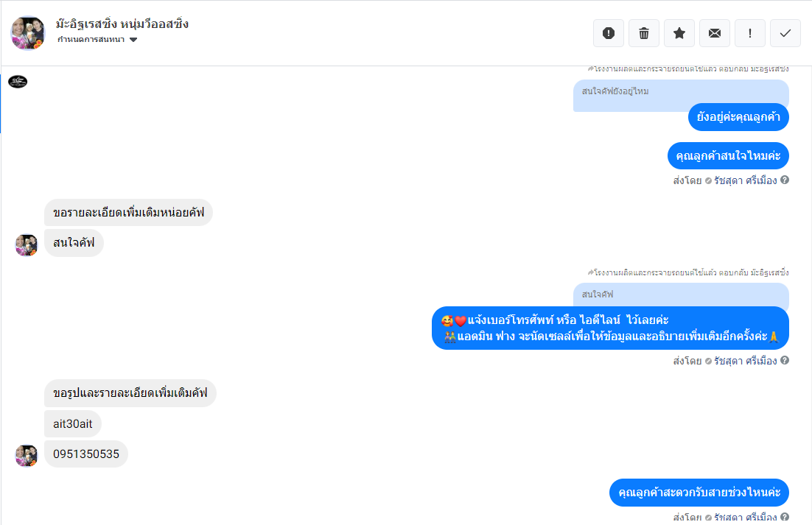
Task: Flag conversation with the exclamation mark icon
Action: point(750,33)
